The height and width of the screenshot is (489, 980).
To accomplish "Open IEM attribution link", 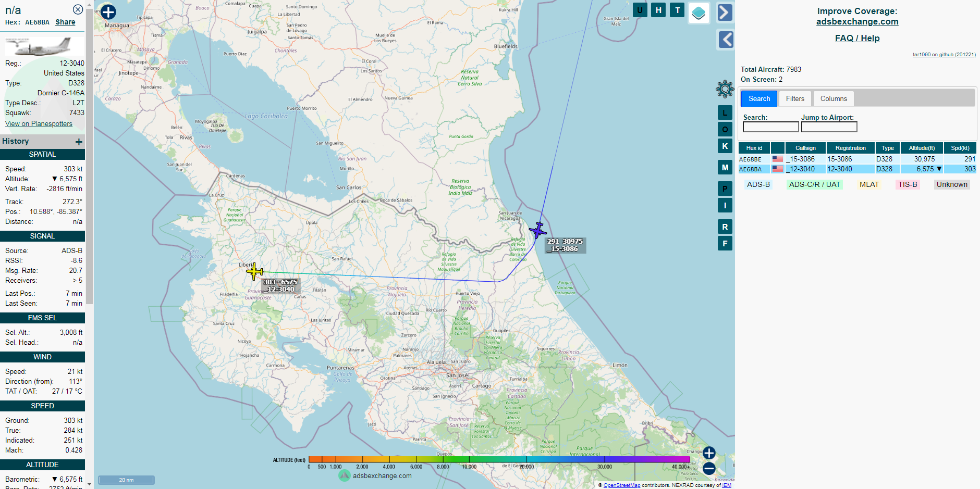I will pos(727,485).
